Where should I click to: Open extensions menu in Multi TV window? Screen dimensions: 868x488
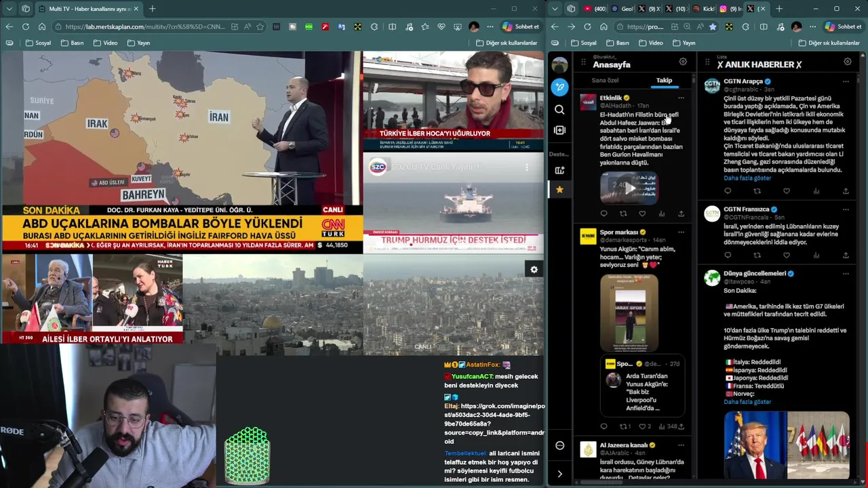374,26
